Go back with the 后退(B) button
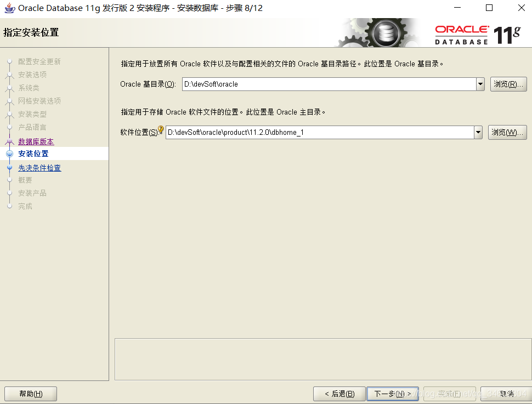The width and height of the screenshot is (532, 404). [x=339, y=394]
